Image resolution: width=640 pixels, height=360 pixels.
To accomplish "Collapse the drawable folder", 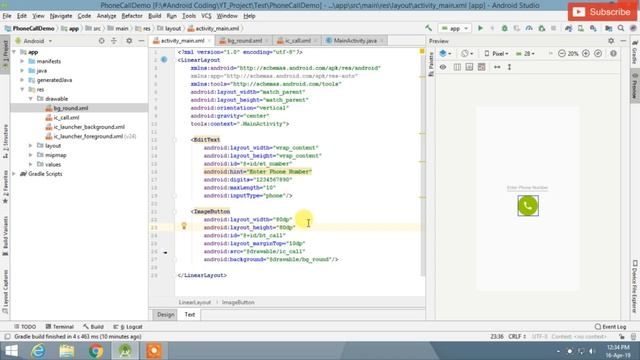I will point(30,99).
